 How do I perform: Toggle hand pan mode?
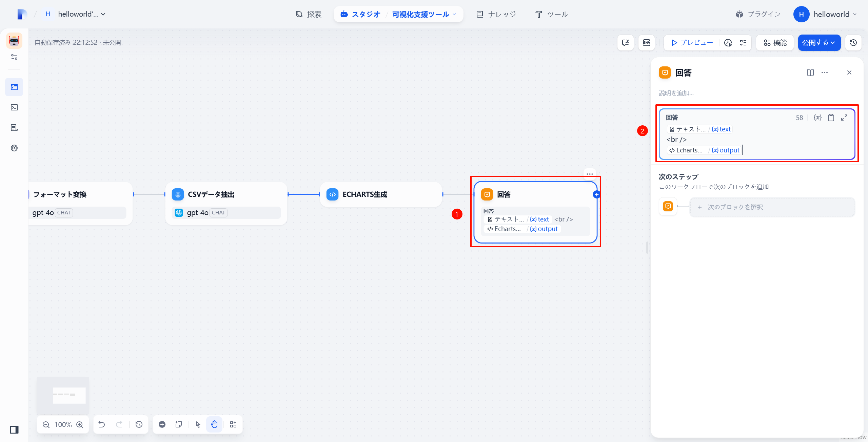(214, 424)
